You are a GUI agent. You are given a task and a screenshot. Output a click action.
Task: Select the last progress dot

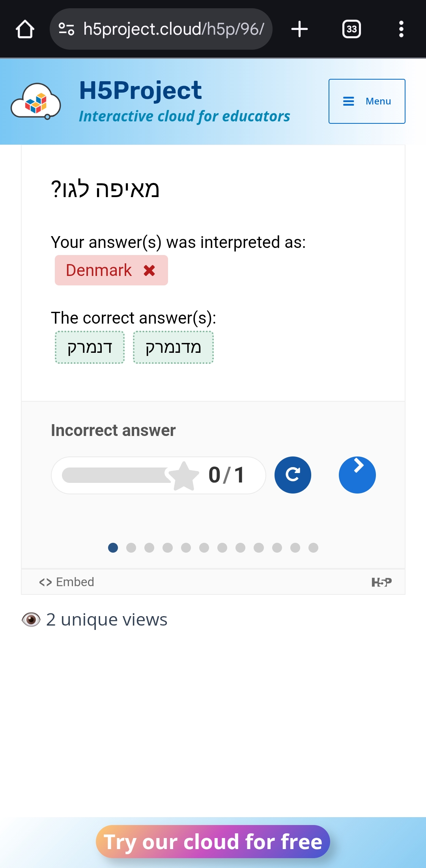(x=314, y=548)
